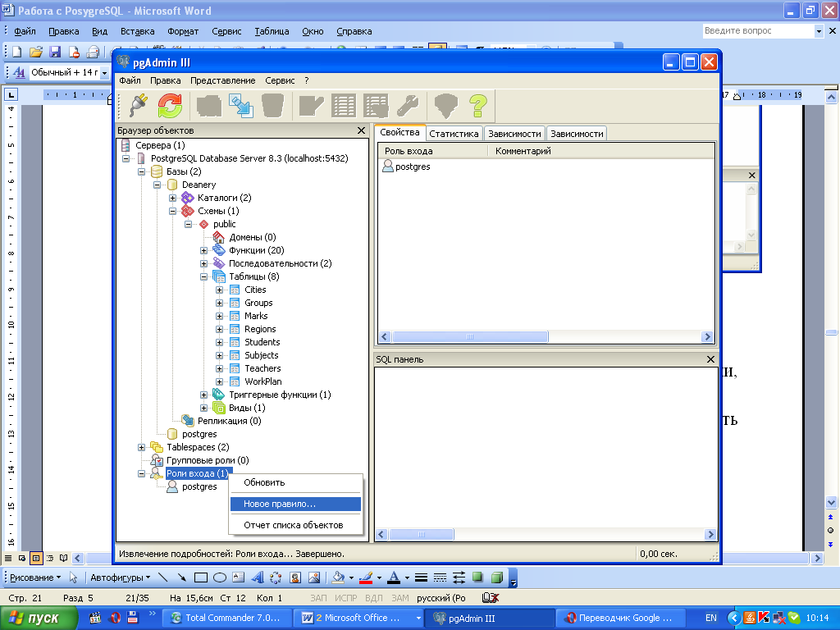This screenshot has width=840, height=630.
Task: Expand the Функции (20) node
Action: 203,251
